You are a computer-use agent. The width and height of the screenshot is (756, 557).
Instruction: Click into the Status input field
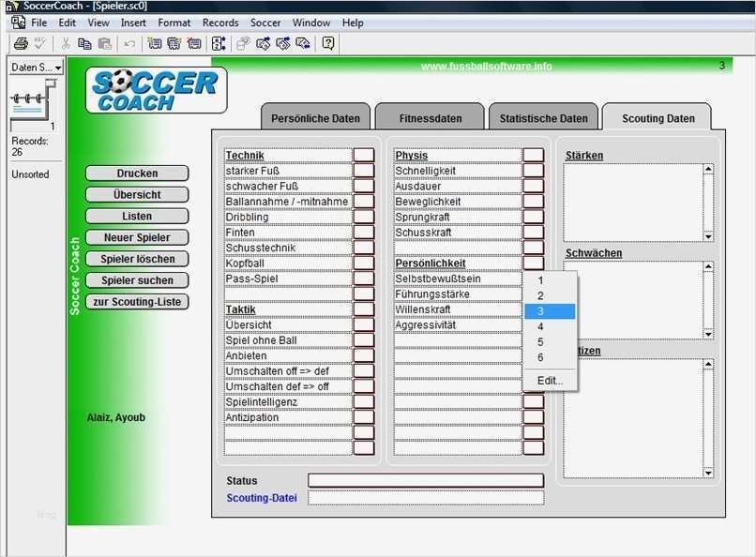(426, 480)
